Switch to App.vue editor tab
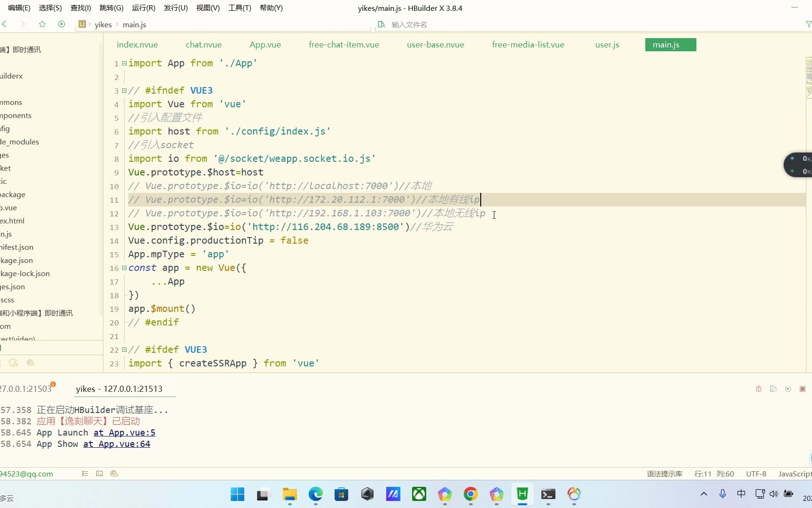 coord(265,45)
